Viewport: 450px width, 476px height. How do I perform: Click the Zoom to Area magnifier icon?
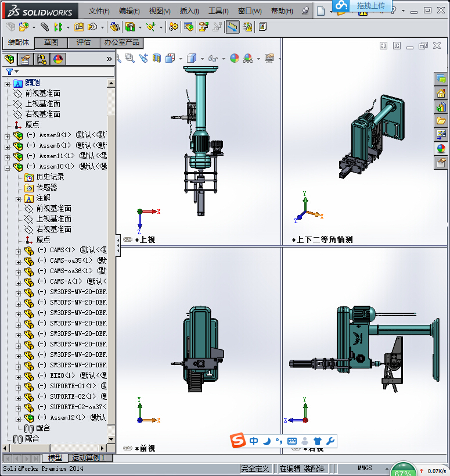click(130, 58)
